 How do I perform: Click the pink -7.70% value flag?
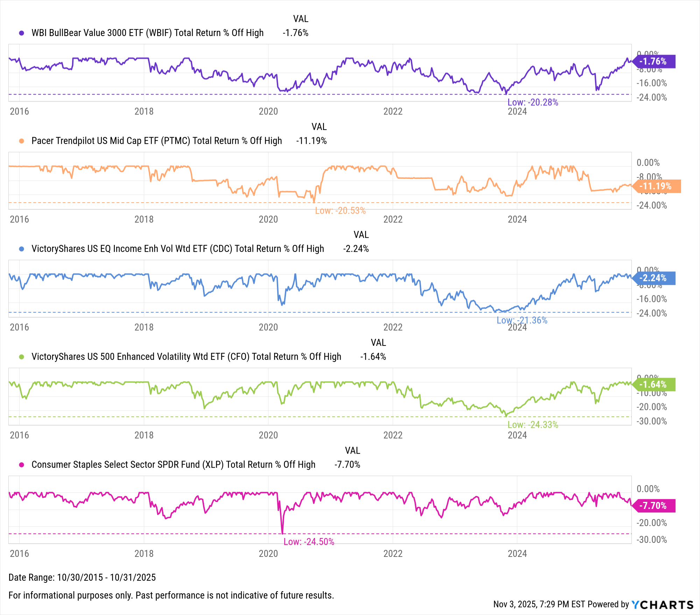[654, 506]
